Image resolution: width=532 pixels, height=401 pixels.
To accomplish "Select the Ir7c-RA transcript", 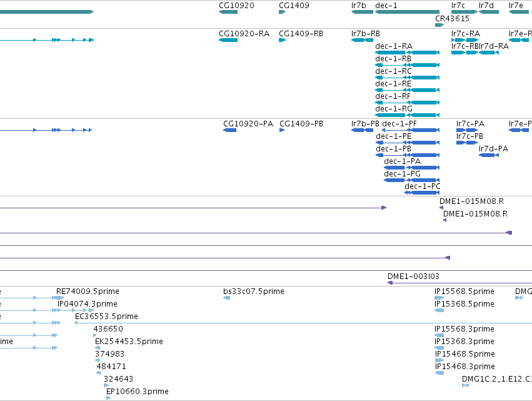I will point(464,40).
